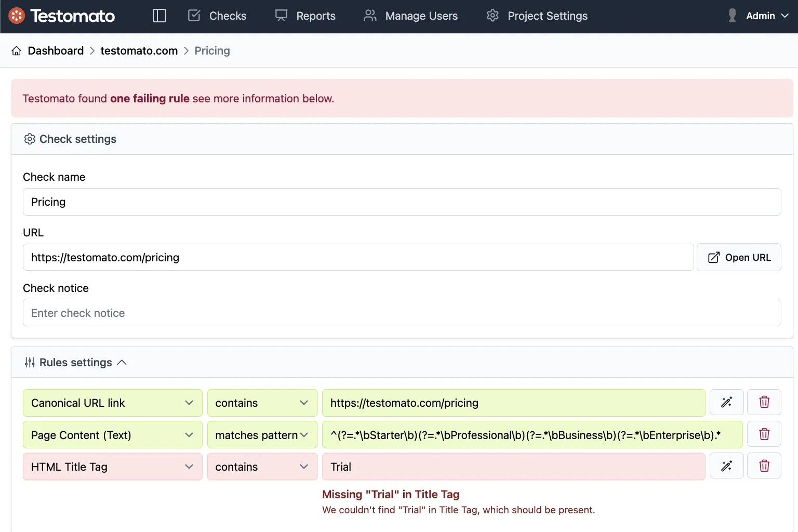Click the home icon in the breadcrumb

click(x=16, y=50)
